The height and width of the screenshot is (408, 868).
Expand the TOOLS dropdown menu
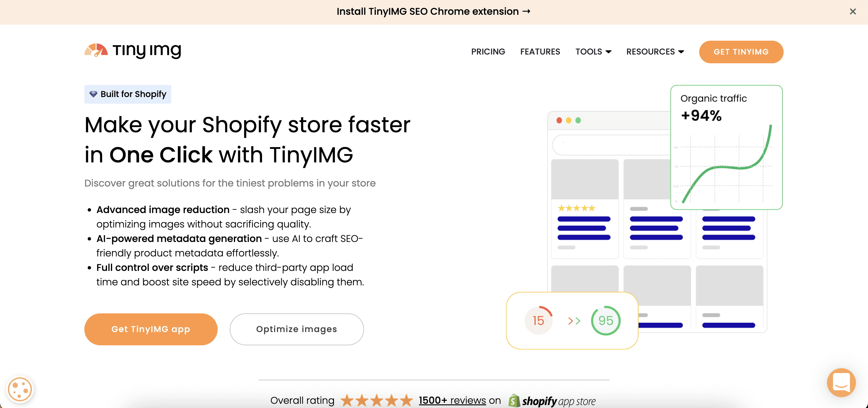coord(593,52)
